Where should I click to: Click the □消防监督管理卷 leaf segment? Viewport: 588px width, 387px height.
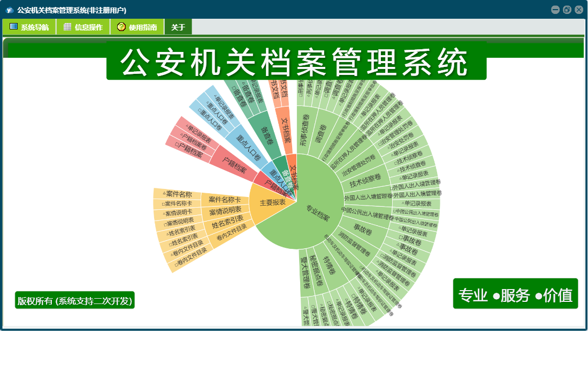tap(398, 265)
